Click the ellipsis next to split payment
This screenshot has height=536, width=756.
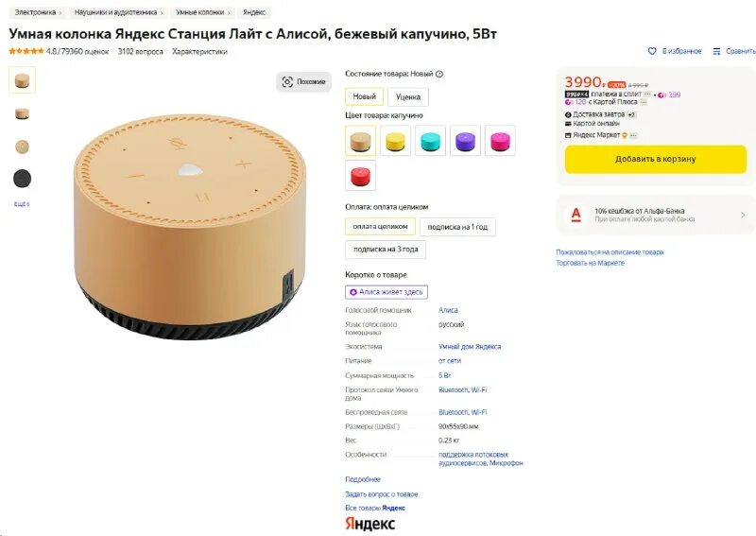coord(647,95)
